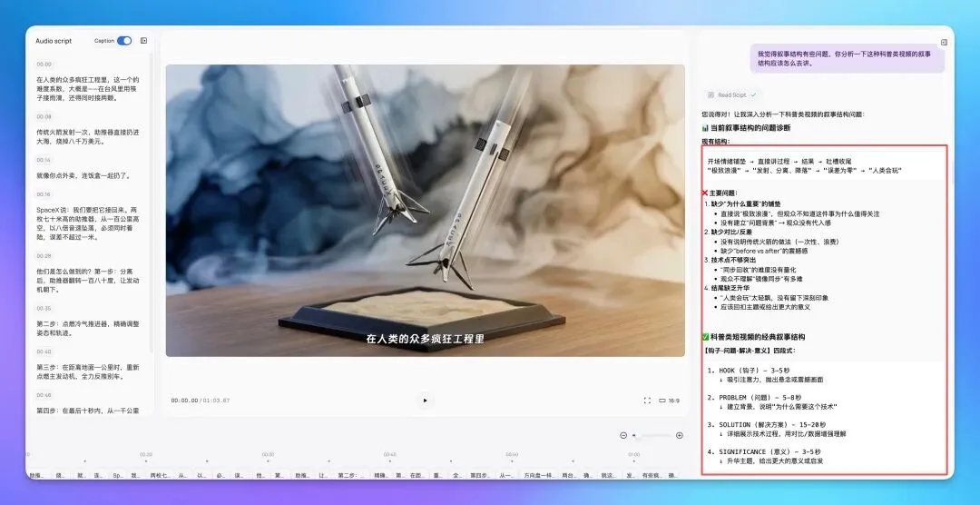Play the video preview
Viewport: 980px width, 505px height.
425,401
